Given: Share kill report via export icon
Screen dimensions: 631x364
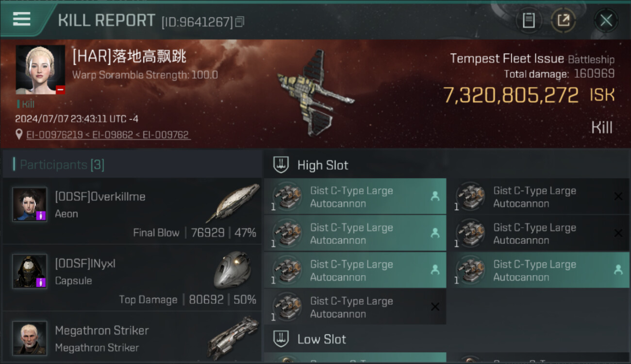Looking at the screenshot, I should pyautogui.click(x=563, y=20).
